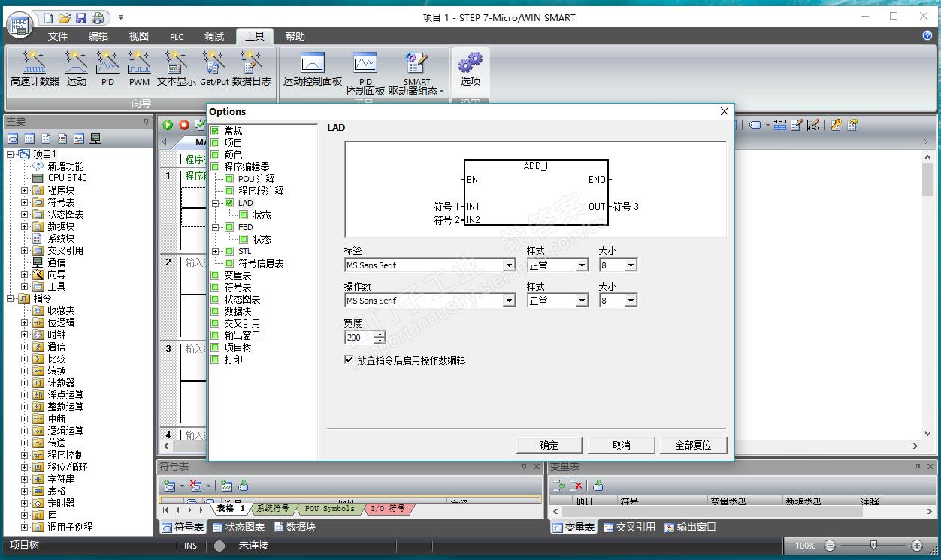Click the zoom in plus button
Screen dimensions: 941x560
point(917,546)
